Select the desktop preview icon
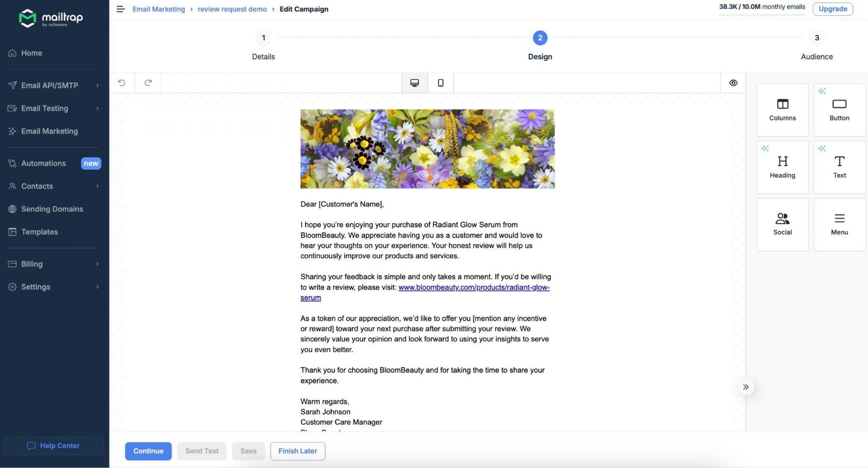 (414, 83)
